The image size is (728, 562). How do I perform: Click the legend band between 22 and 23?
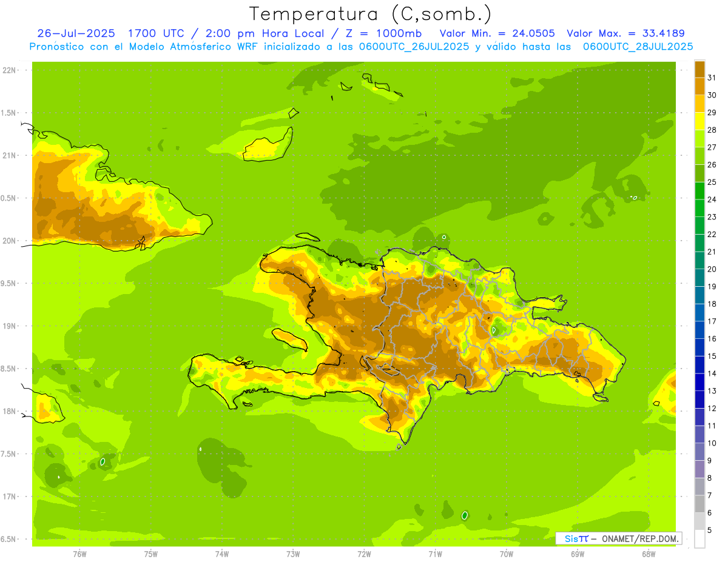point(699,226)
